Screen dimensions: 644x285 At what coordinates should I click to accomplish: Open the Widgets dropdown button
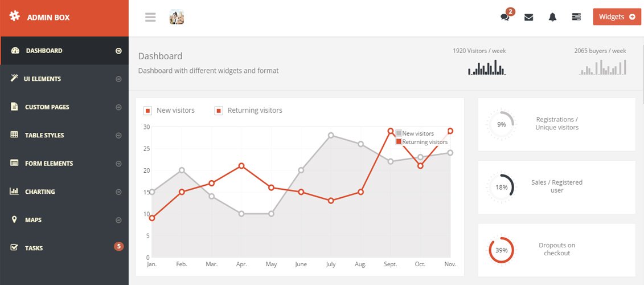617,17
